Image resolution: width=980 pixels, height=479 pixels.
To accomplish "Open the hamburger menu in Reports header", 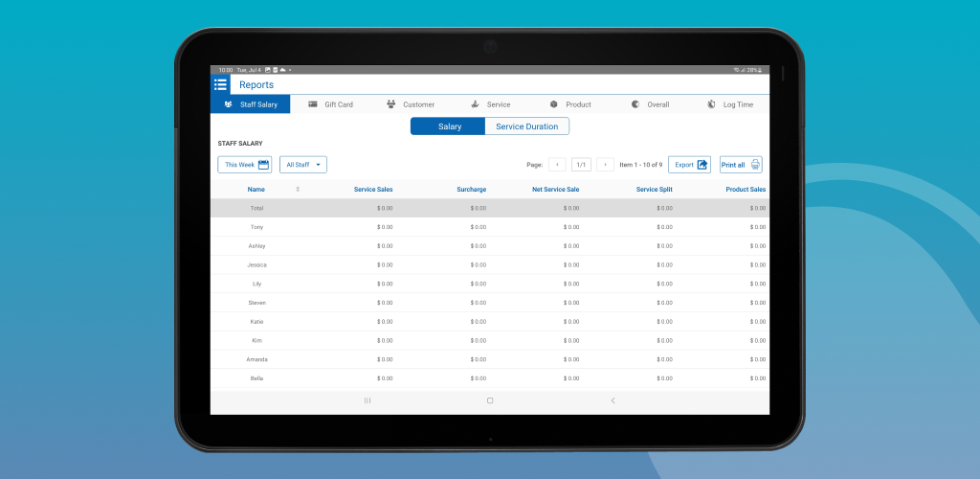I will pos(220,84).
